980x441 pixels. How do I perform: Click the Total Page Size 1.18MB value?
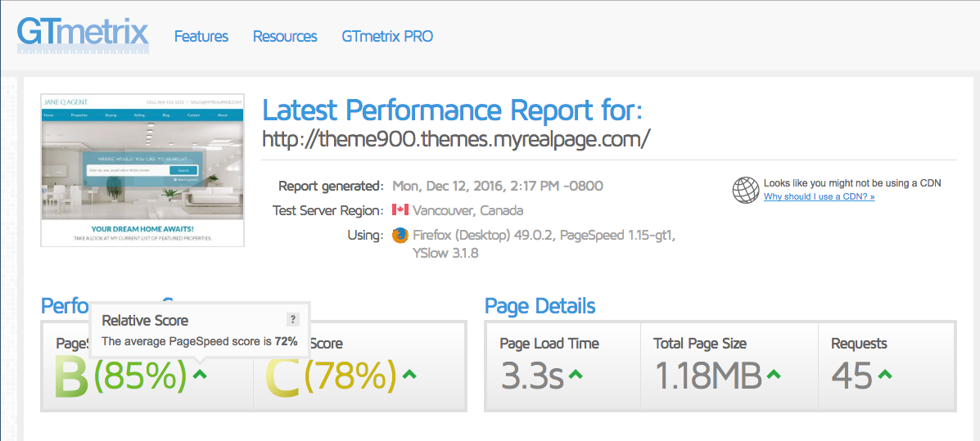708,376
